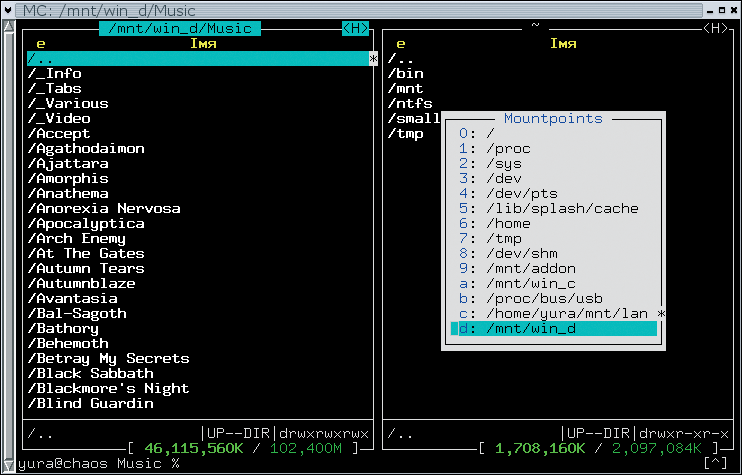The height and width of the screenshot is (475, 742).
Task: Select the /Black Sabbath directory
Action: point(91,373)
